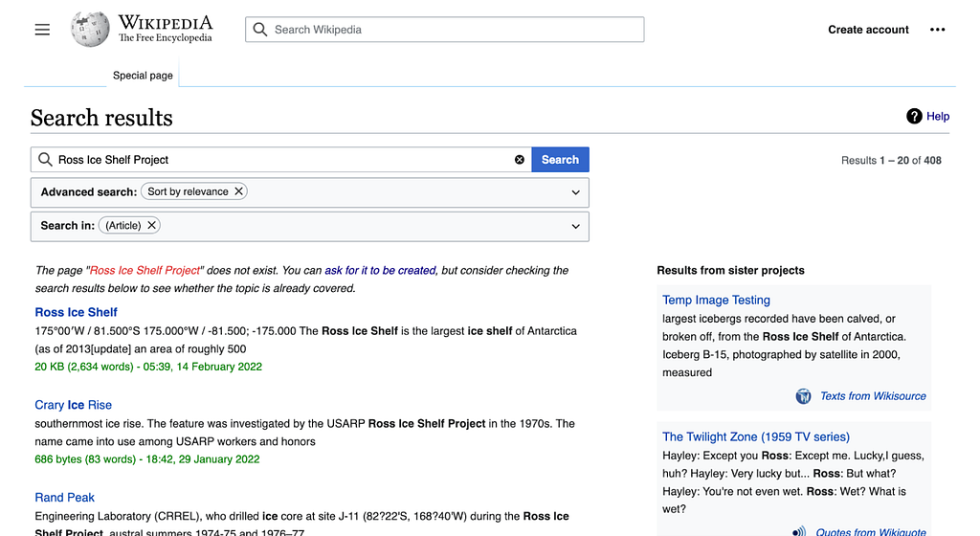Image resolution: width=980 pixels, height=536 pixels.
Task: Click the Wikisource logo icon
Action: pos(803,396)
